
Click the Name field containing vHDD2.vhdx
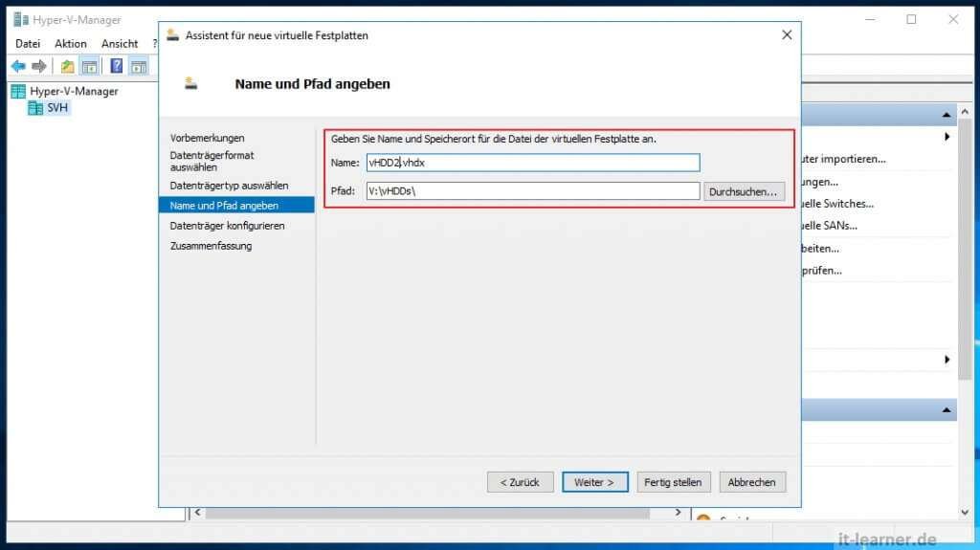coord(532,163)
